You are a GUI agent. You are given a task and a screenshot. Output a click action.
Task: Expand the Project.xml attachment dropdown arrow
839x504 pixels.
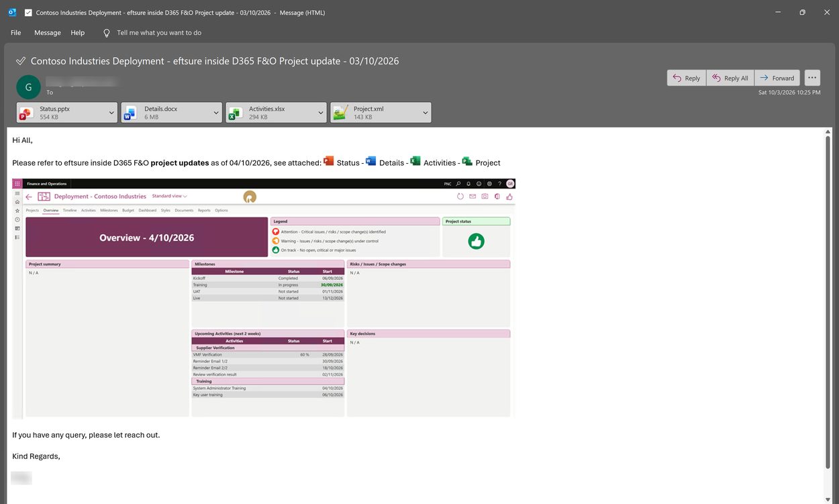point(426,113)
